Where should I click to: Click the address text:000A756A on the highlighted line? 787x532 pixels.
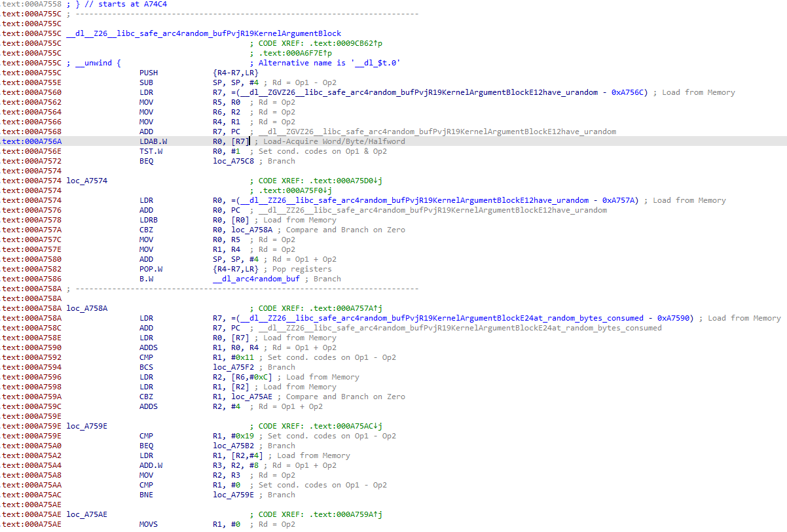32,141
